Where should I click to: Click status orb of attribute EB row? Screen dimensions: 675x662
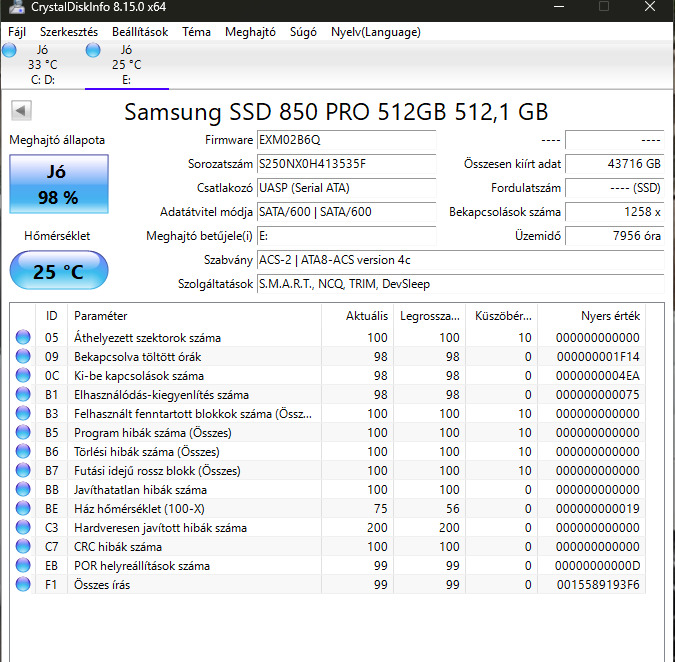coord(23,565)
